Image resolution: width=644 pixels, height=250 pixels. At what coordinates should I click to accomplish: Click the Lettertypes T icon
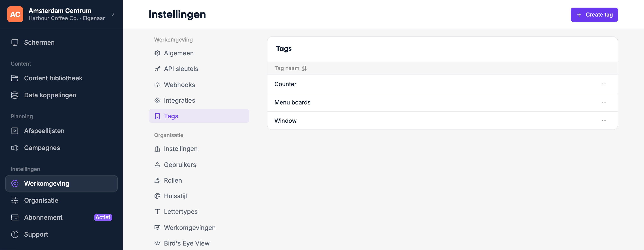[x=157, y=212]
